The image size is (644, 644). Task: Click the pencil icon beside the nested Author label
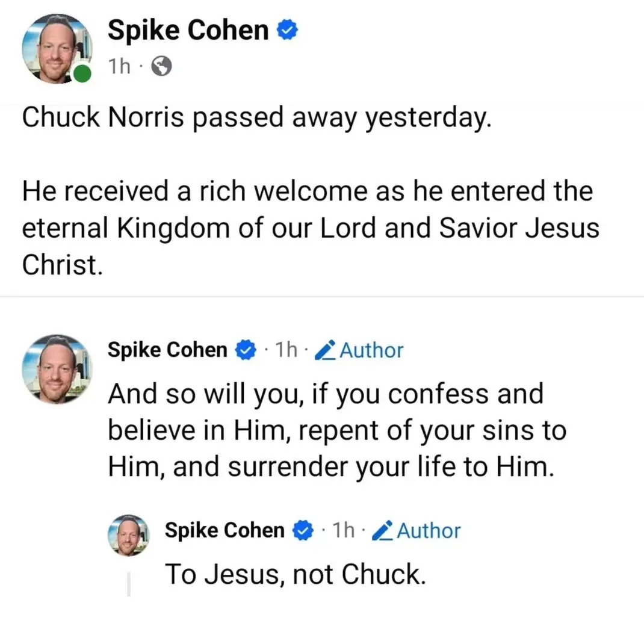tap(382, 530)
